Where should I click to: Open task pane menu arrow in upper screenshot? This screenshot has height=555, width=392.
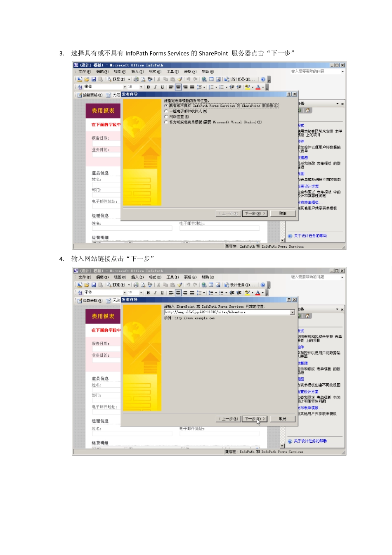pyautogui.click(x=338, y=104)
